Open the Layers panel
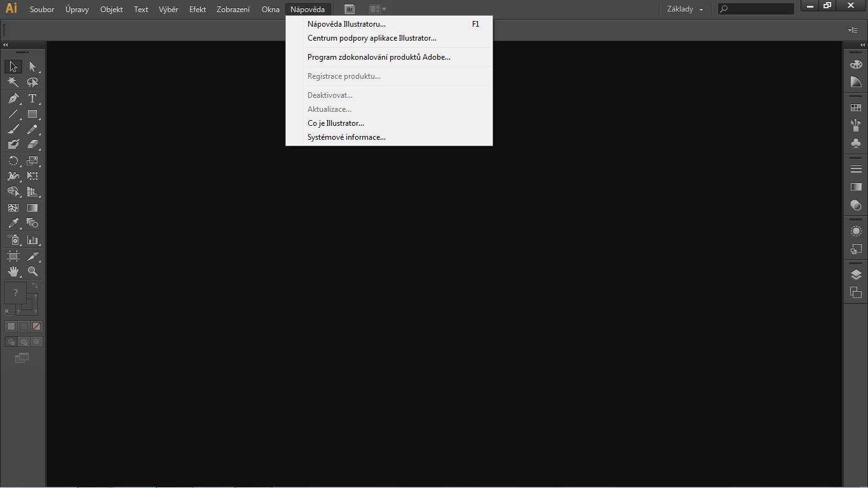 coord(856,274)
